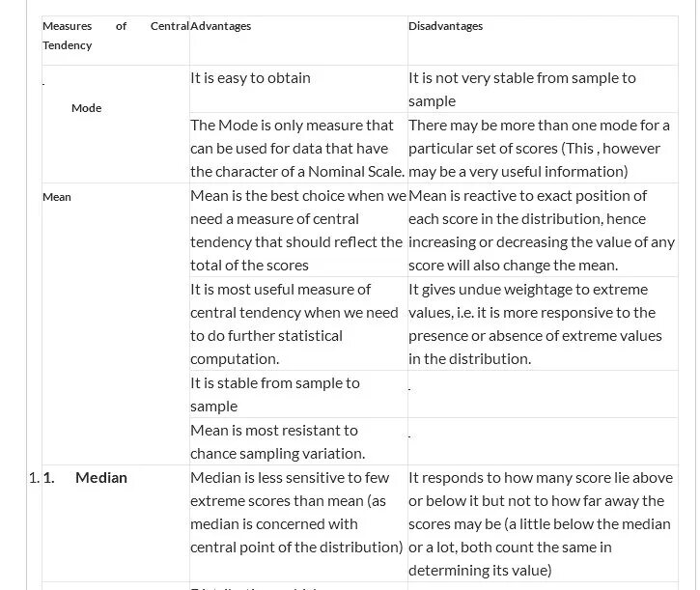Image resolution: width=700 pixels, height=590 pixels.
Task: Select the 'Mean' row label
Action: (57, 197)
